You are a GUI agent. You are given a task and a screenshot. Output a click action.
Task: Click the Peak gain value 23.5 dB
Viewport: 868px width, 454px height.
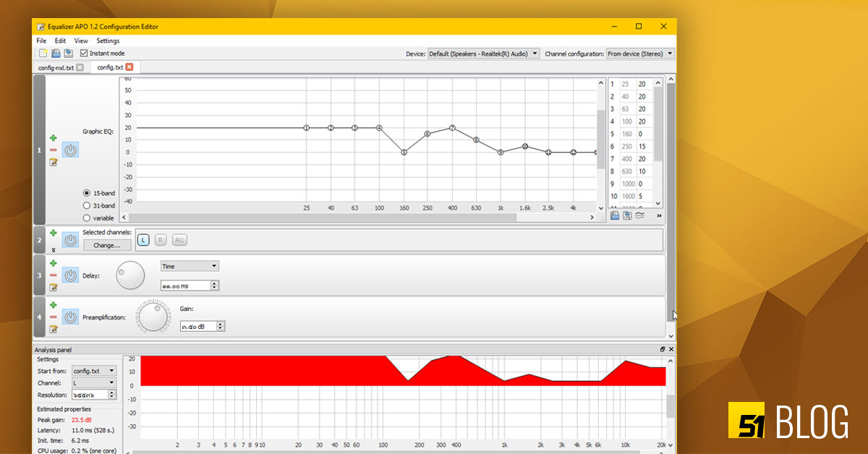(x=81, y=420)
